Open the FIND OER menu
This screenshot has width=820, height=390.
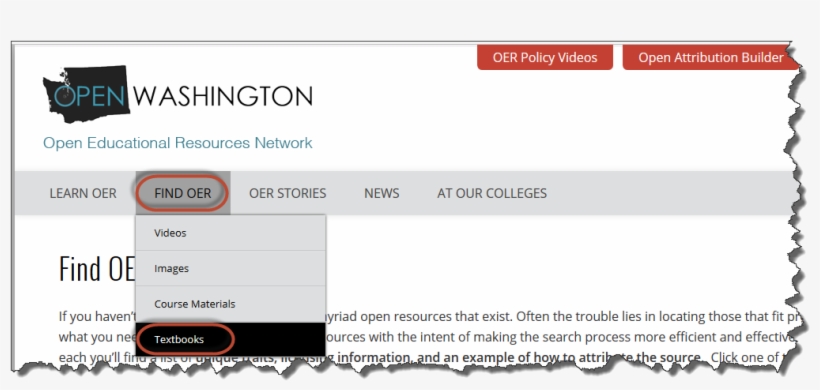tap(183, 193)
